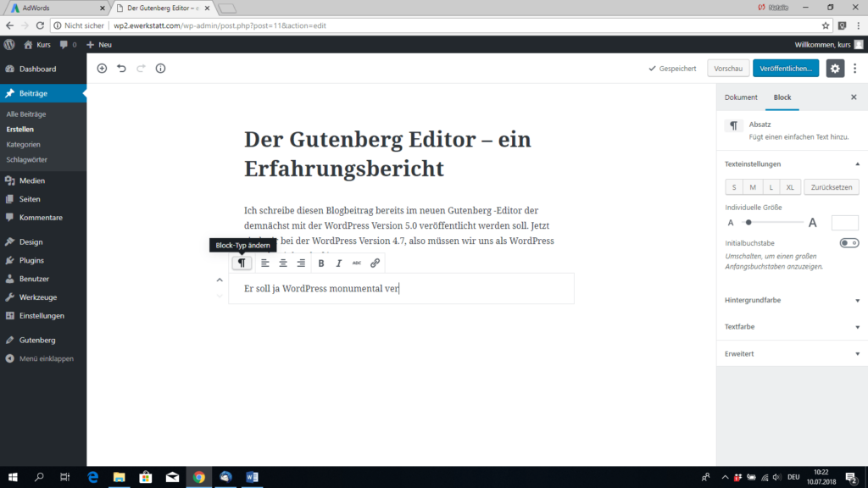Click the post title heading
This screenshot has height=488, width=868.
387,154
